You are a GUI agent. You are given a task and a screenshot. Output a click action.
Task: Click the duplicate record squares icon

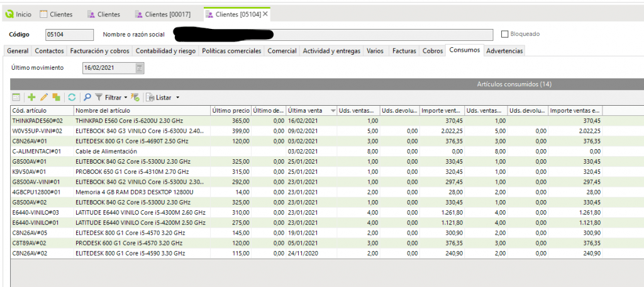click(x=56, y=98)
